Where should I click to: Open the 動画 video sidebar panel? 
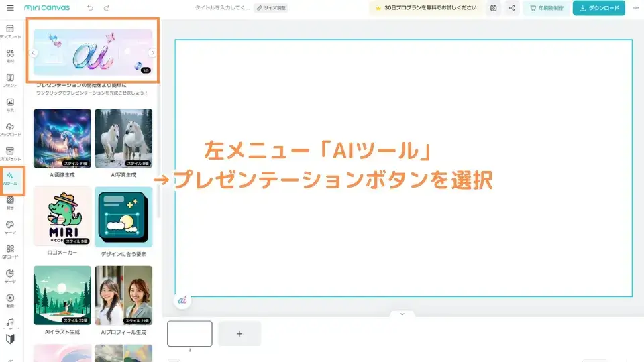tap(10, 301)
